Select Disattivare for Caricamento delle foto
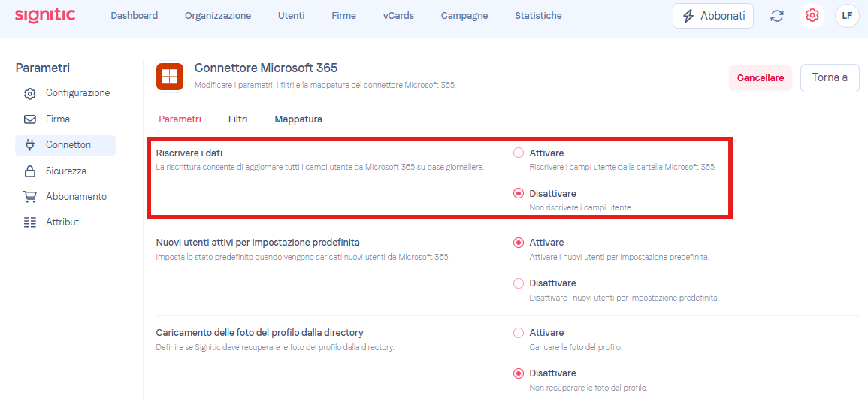868x399 pixels. pyautogui.click(x=518, y=373)
